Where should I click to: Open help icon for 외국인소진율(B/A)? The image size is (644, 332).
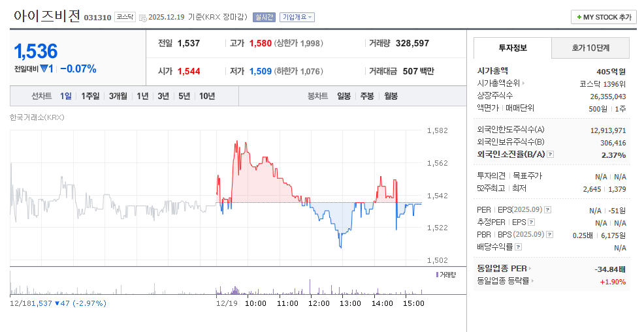tap(551, 155)
